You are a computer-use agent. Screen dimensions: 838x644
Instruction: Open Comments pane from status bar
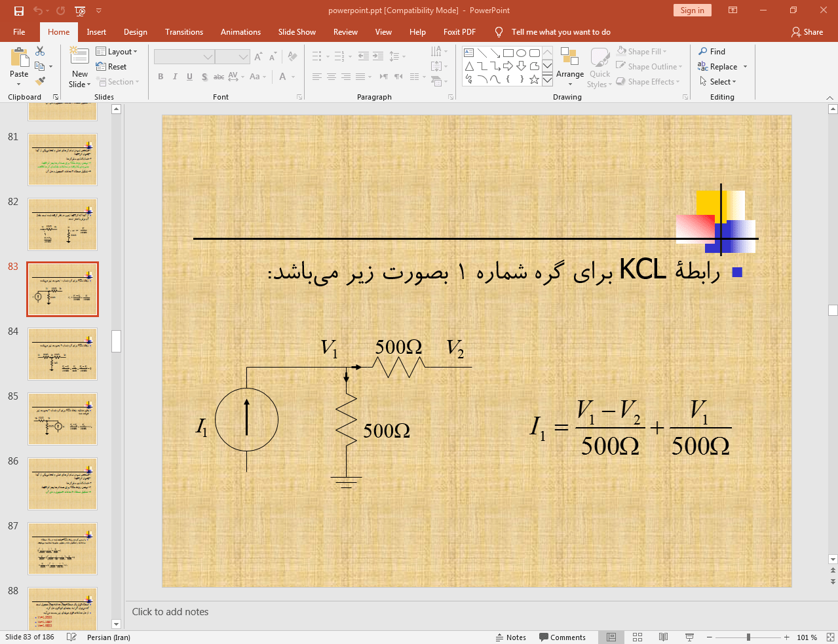pyautogui.click(x=563, y=637)
